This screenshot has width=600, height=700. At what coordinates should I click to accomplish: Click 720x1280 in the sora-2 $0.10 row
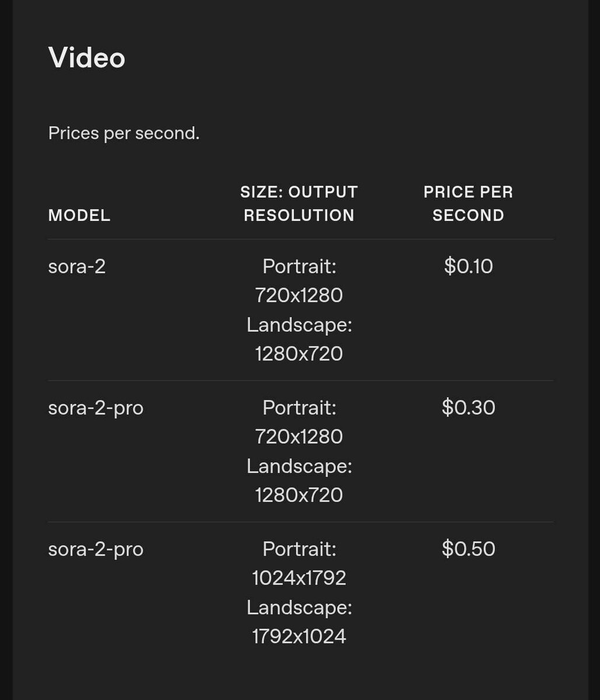(x=299, y=295)
